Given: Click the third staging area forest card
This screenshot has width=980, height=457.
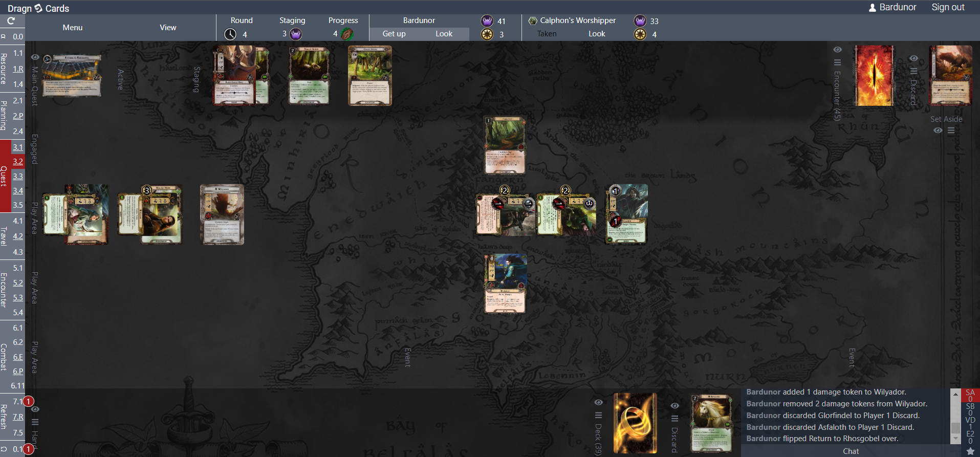Looking at the screenshot, I should (370, 76).
